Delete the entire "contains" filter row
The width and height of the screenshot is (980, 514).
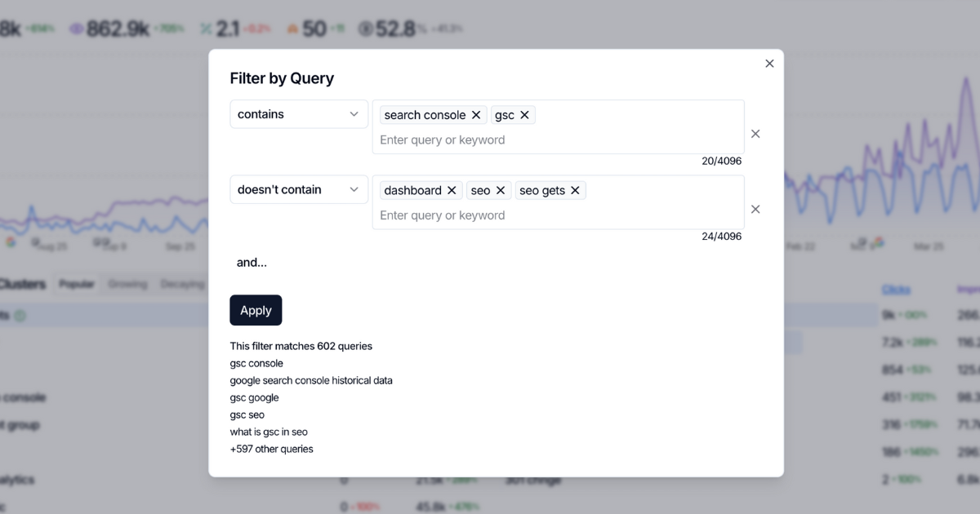(x=755, y=133)
